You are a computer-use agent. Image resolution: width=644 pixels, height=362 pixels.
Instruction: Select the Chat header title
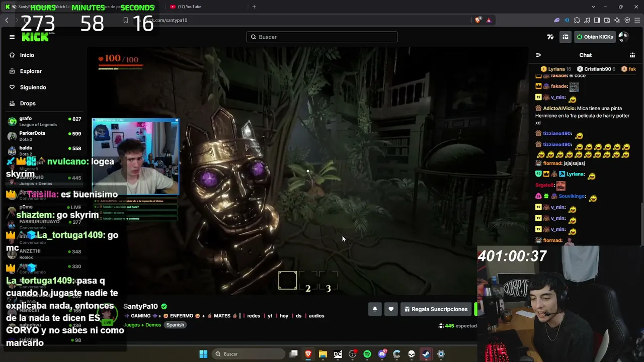pos(586,55)
